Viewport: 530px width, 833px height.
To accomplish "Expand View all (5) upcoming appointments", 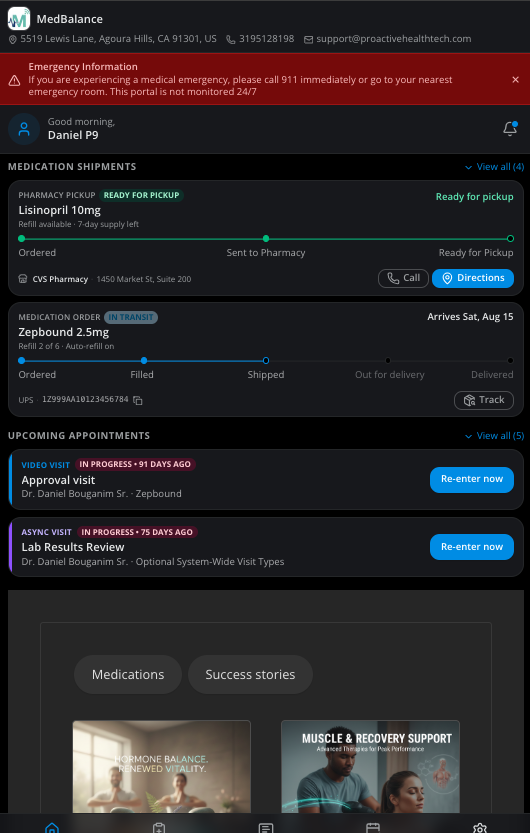I will [x=494, y=436].
